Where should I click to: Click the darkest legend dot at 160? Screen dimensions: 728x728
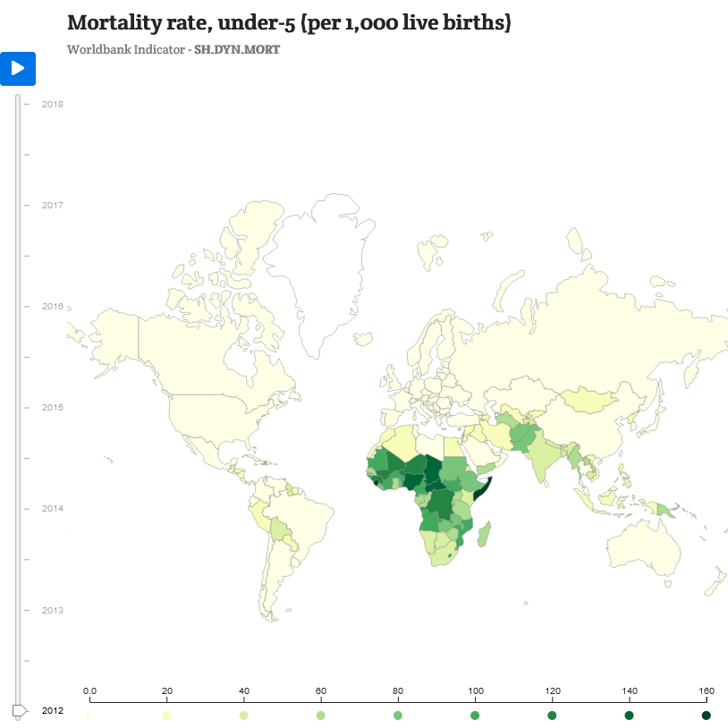(707, 715)
